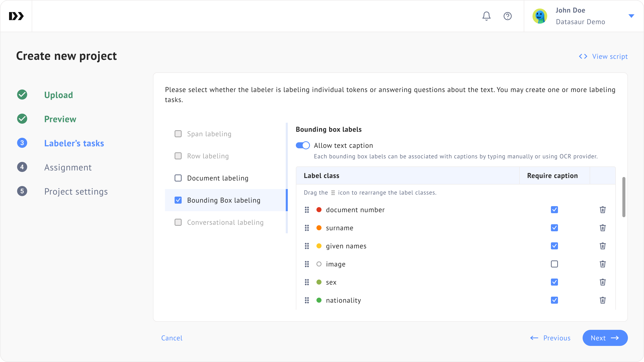The width and height of the screenshot is (644, 362).
Task: Enable Require caption for image label
Action: pos(554,264)
